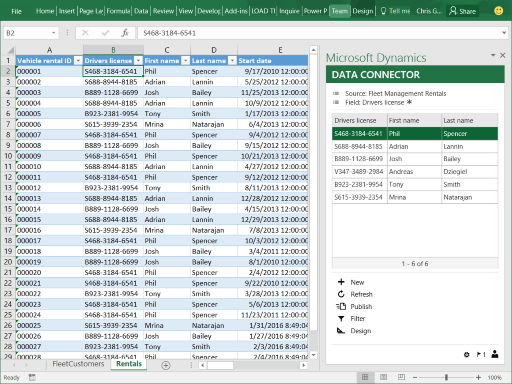This screenshot has height=384, width=512.
Task: Open the Data ribbon tab
Action: [141, 11]
